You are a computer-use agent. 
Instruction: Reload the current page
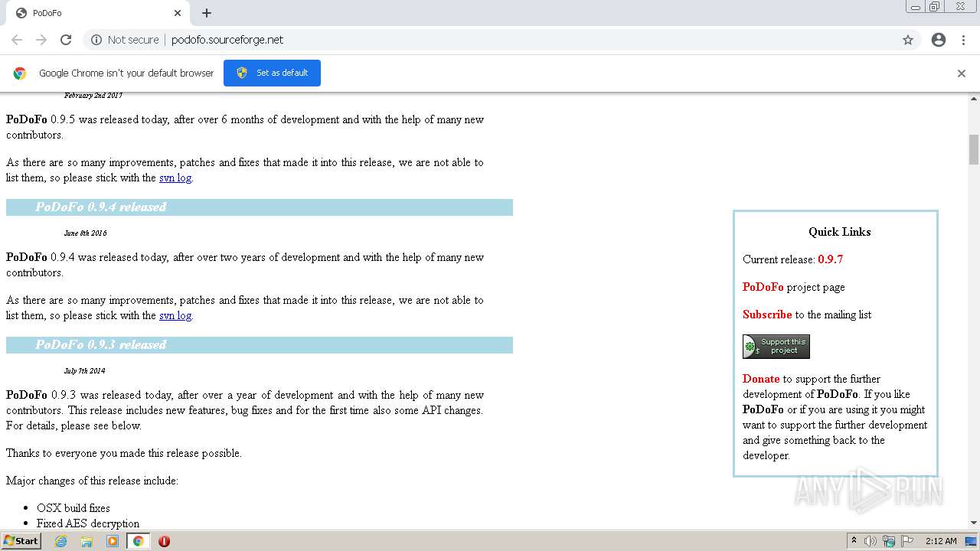click(x=66, y=40)
